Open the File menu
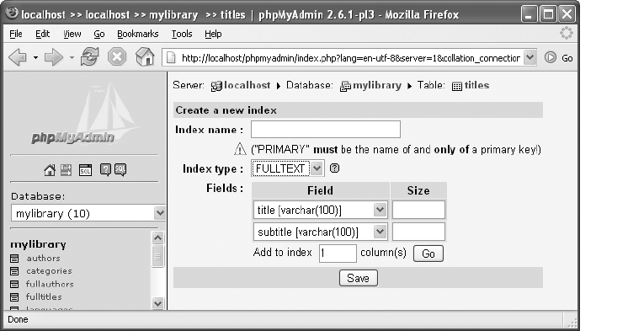Image resolution: width=644 pixels, height=331 pixels. 16,34
